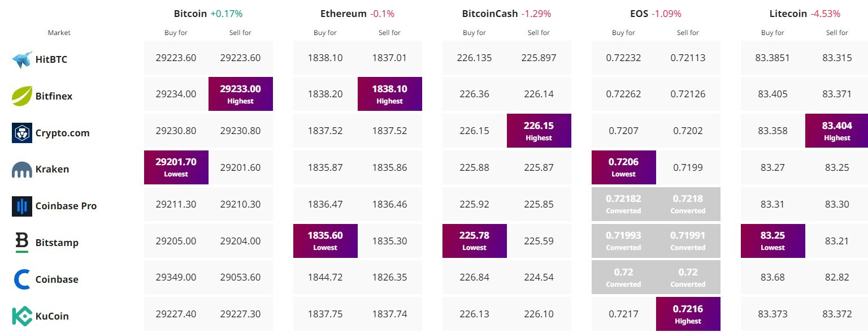
Task: Click the Coinbase Pro logo icon
Action: coord(22,206)
